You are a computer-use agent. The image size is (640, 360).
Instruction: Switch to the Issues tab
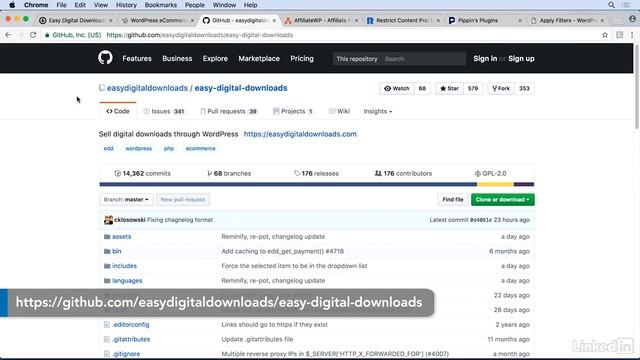(x=164, y=111)
